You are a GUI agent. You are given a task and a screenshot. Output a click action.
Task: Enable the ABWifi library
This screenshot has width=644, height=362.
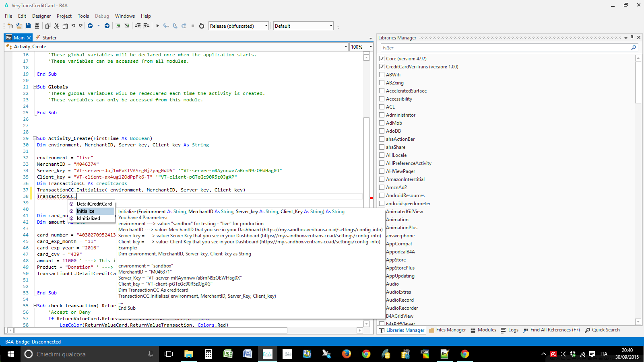[x=382, y=75]
